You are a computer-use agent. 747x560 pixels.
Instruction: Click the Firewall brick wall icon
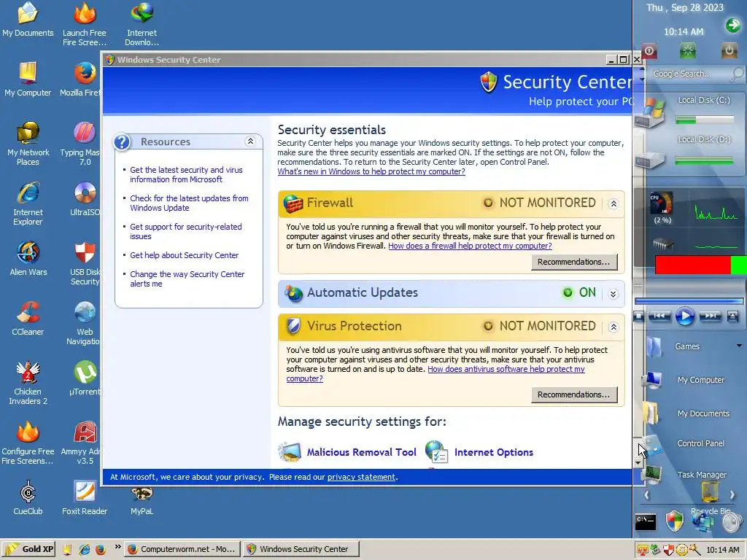[x=293, y=203]
